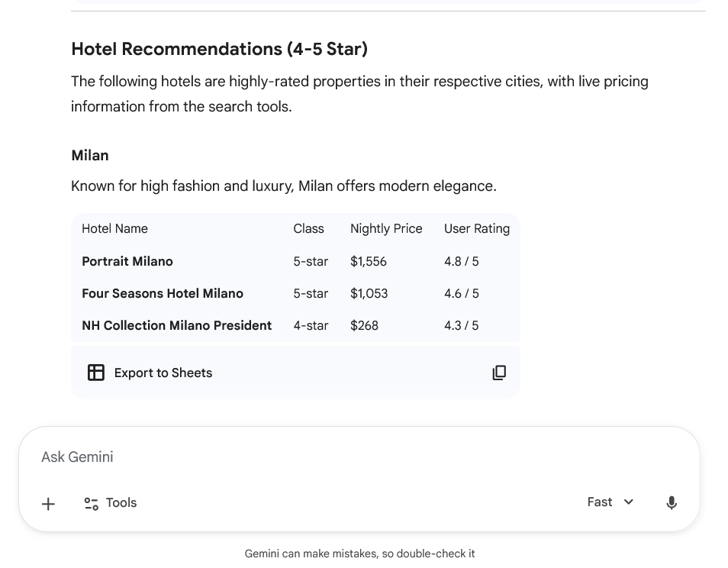
Task: Activate the microphone voice input
Action: point(672,502)
